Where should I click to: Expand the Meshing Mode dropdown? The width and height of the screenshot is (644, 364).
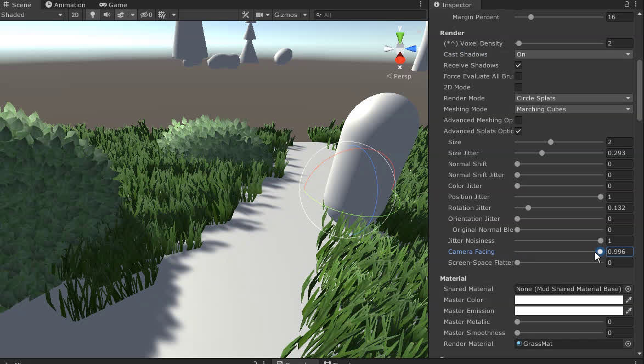(573, 109)
